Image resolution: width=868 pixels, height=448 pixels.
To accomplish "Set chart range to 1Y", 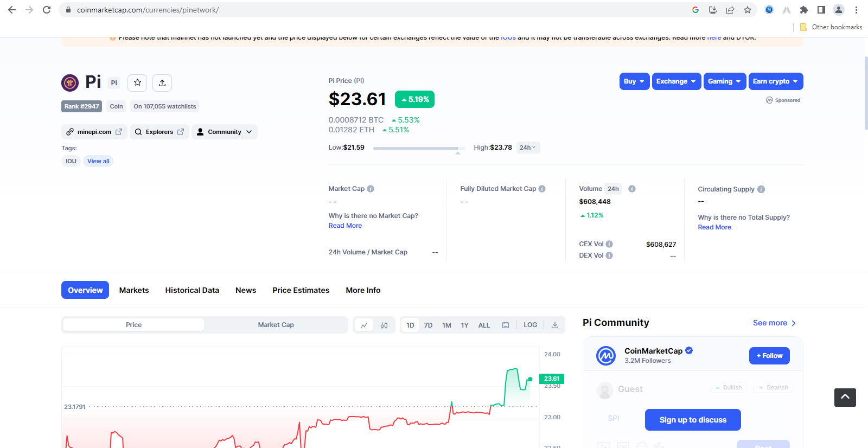I will click(464, 325).
